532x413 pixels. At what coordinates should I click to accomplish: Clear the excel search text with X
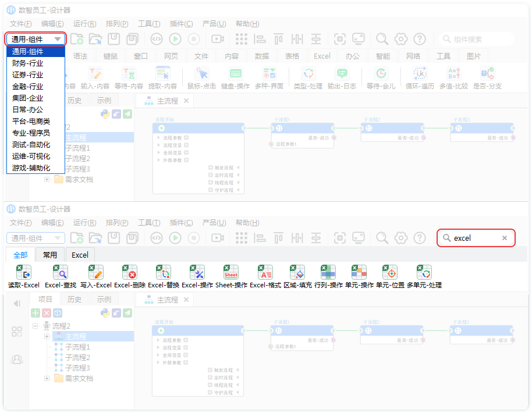coord(505,238)
